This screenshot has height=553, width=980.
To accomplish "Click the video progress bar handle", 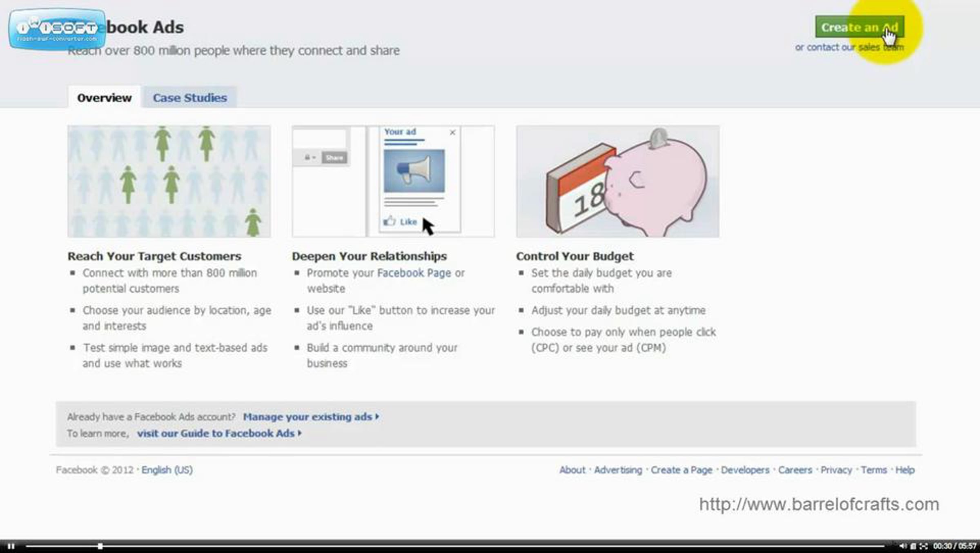I will (x=100, y=546).
